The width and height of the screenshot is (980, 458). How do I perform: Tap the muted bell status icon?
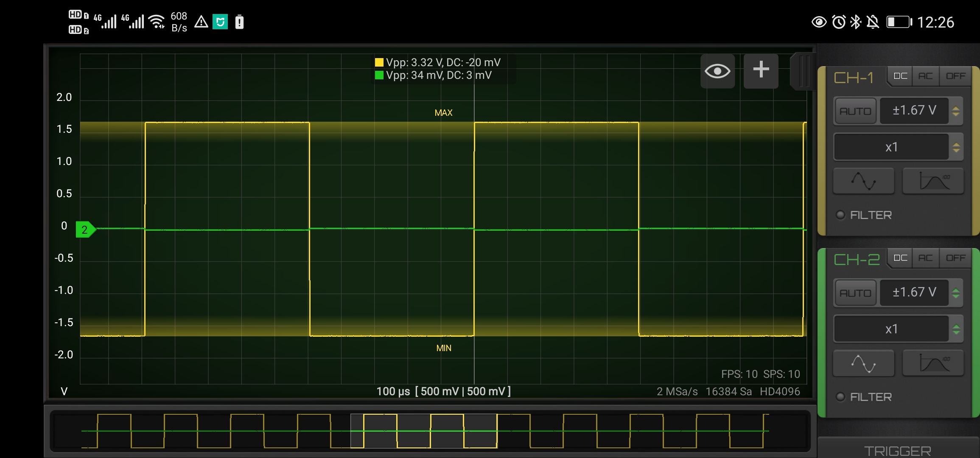(873, 22)
